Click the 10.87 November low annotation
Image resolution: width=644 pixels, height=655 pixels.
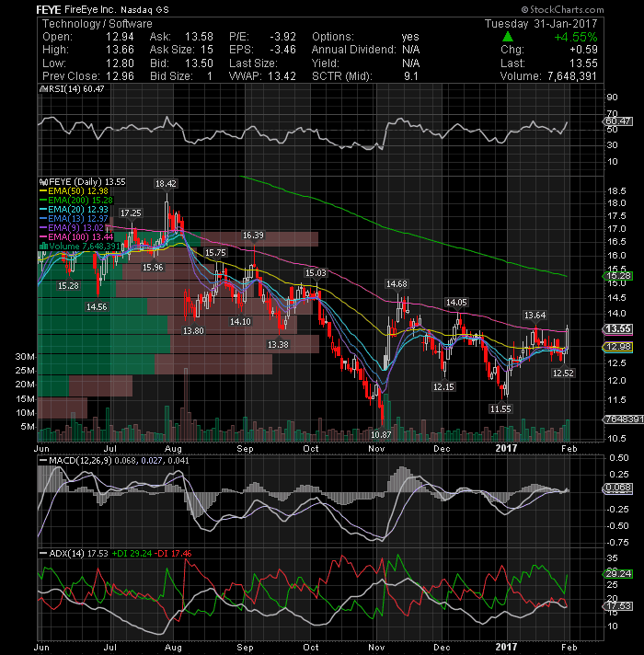[x=381, y=435]
